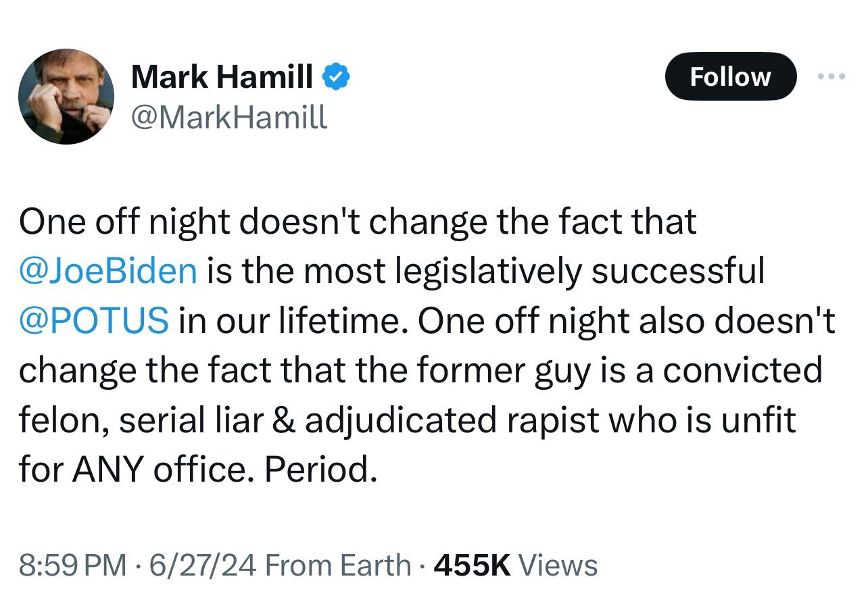The width and height of the screenshot is (868, 608).
Task: Click the ampersand symbol in the tweet
Action: (x=281, y=420)
